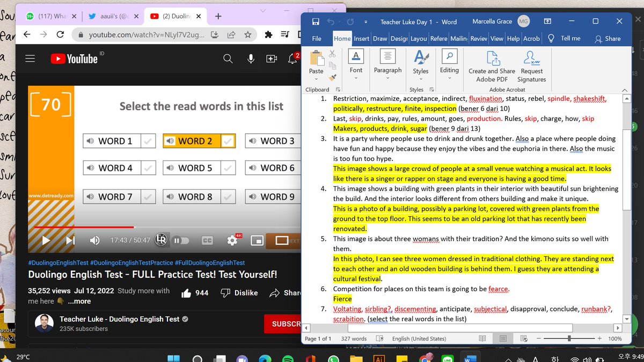Click Create and Share Adobe PDF

[x=492, y=67]
